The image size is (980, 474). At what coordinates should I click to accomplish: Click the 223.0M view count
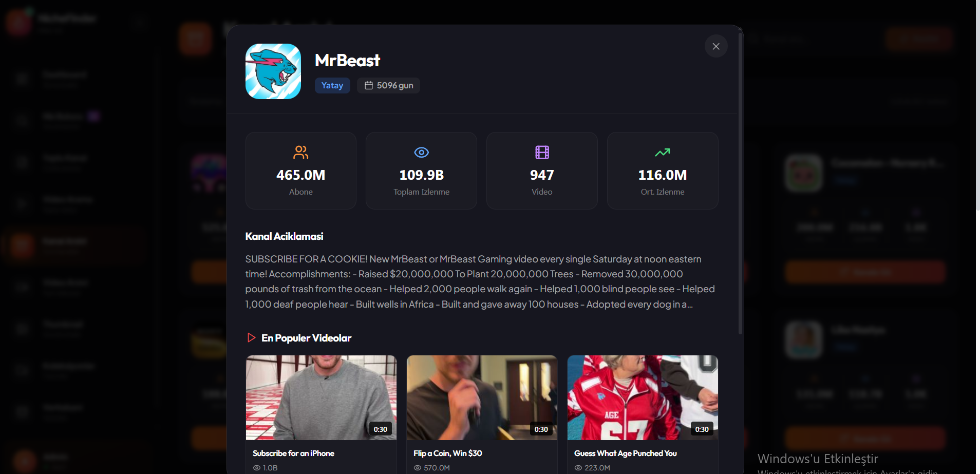(x=597, y=468)
